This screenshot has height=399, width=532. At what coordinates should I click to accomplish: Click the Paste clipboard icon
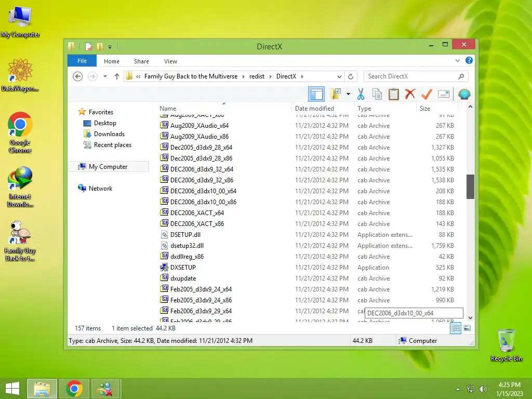(394, 94)
